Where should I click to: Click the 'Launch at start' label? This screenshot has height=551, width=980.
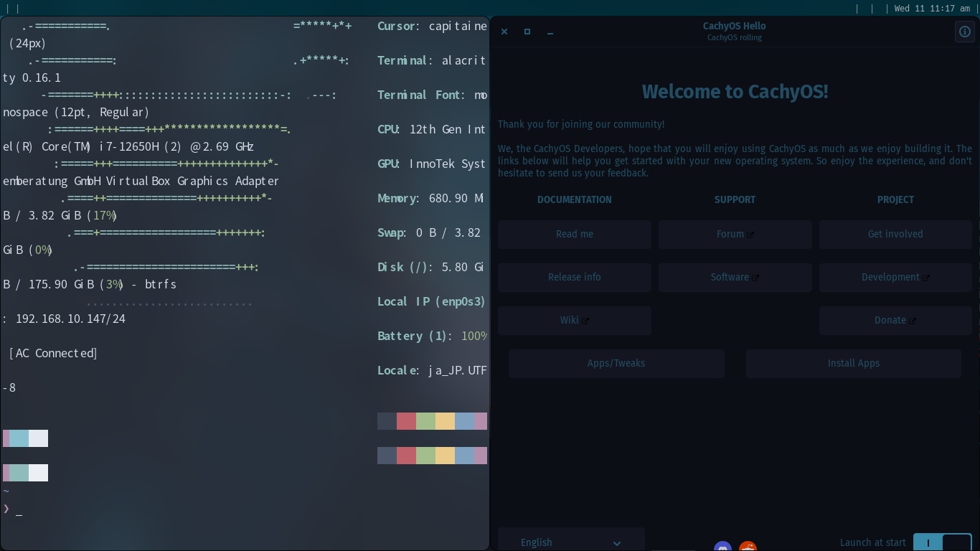click(x=873, y=543)
